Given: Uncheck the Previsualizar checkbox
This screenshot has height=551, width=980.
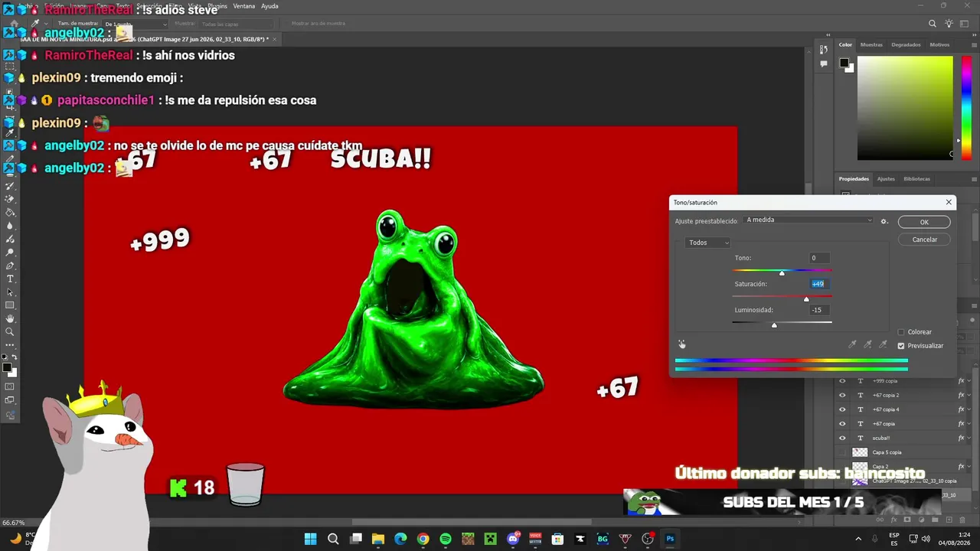Looking at the screenshot, I should pos(901,346).
